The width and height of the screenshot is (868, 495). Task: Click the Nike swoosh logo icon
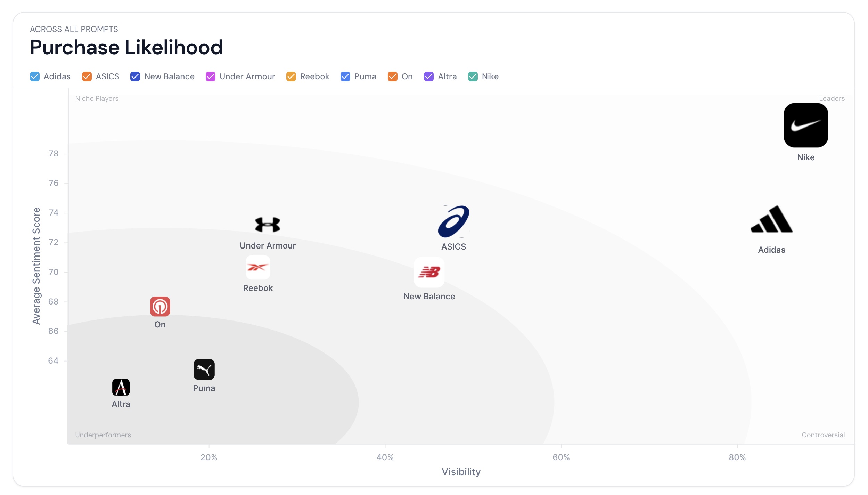(x=805, y=125)
